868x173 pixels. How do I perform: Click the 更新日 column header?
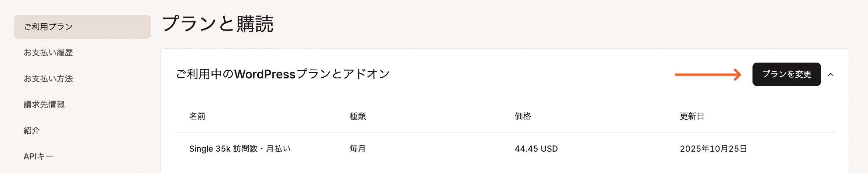click(x=692, y=116)
